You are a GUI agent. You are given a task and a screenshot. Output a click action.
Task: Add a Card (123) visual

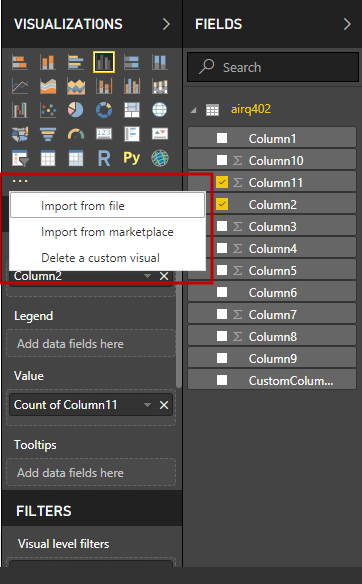click(x=104, y=134)
